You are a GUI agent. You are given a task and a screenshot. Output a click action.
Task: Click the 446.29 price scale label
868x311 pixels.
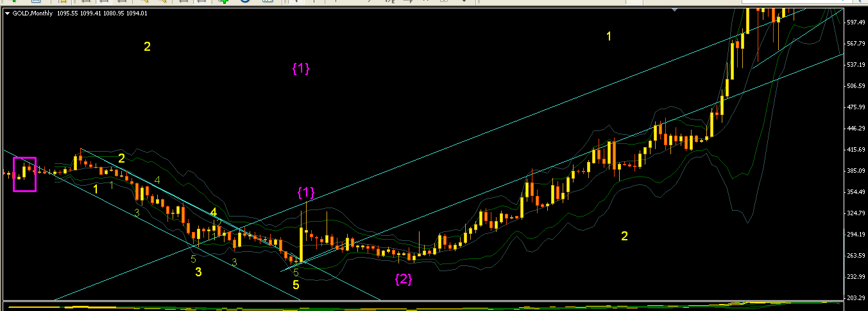coord(856,129)
